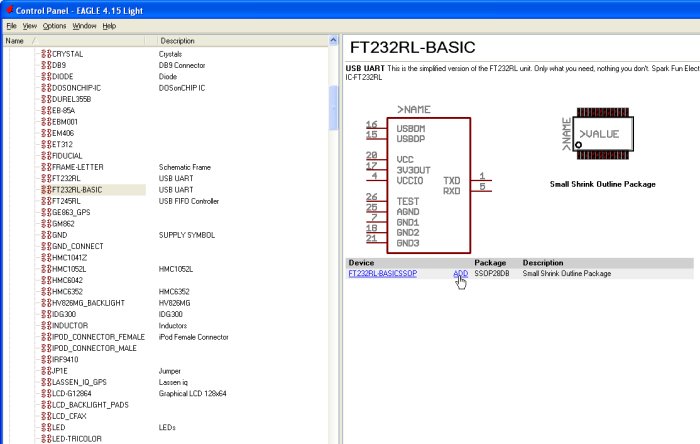Screen dimensions: 700x444
Task: Select the LCD_CFAX entry
Action: pyautogui.click(x=69, y=416)
